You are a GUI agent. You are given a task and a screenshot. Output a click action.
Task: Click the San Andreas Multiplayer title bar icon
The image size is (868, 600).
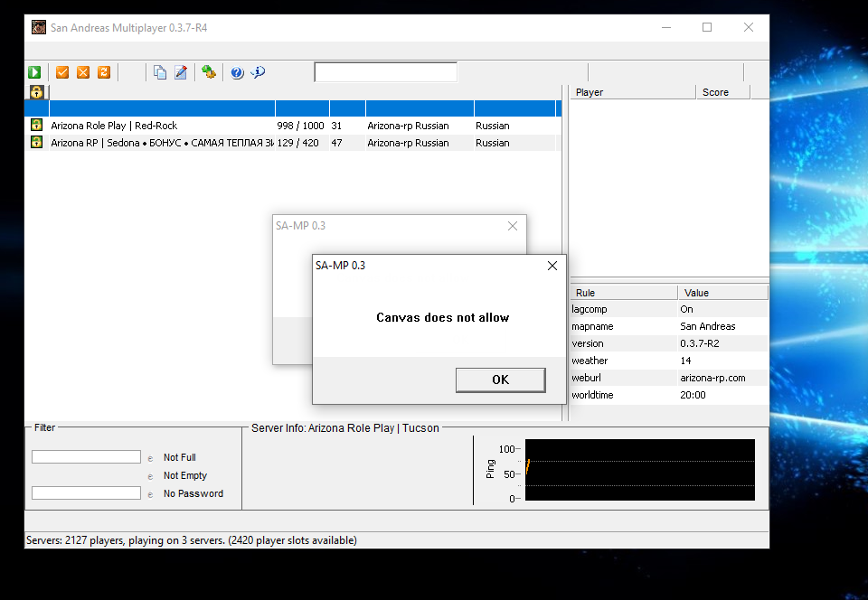point(39,27)
